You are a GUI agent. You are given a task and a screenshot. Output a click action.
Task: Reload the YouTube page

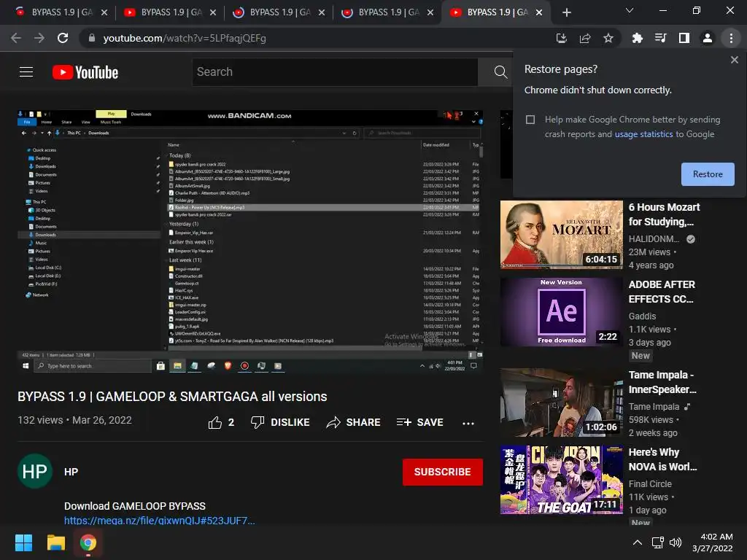(x=63, y=38)
